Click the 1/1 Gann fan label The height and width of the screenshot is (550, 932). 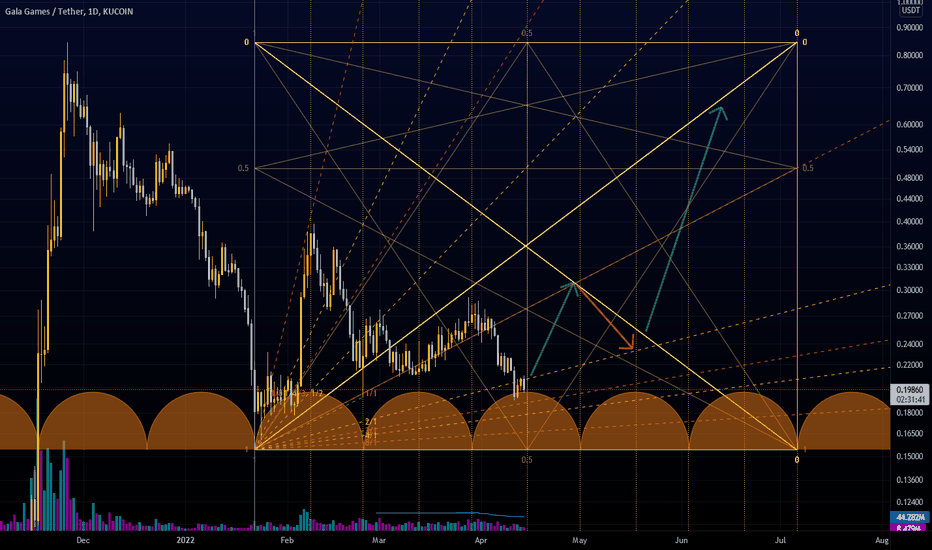pyautogui.click(x=371, y=394)
